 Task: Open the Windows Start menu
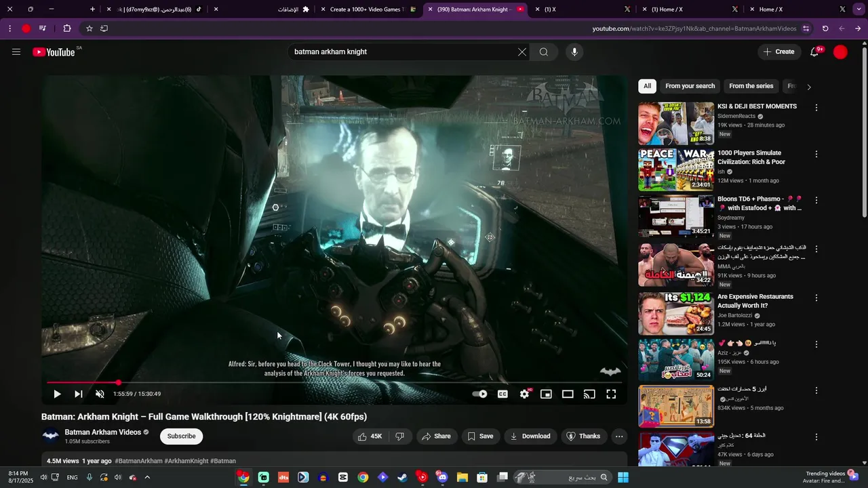(x=623, y=477)
